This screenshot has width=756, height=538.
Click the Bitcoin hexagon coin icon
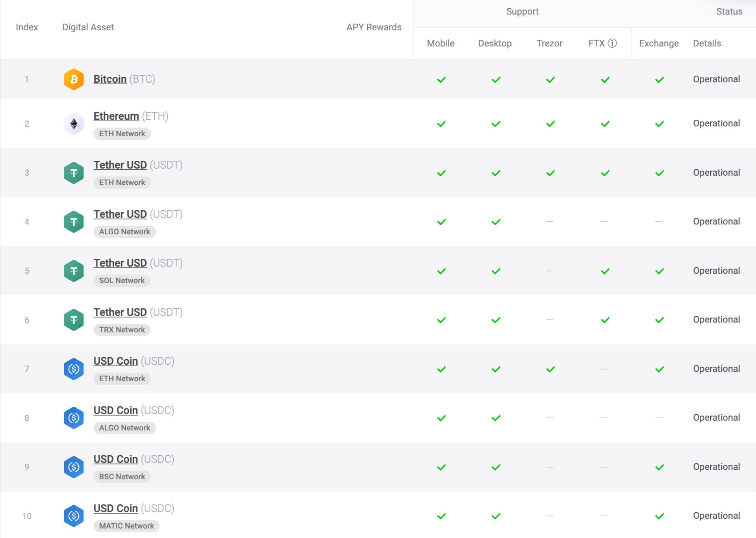pos(74,79)
